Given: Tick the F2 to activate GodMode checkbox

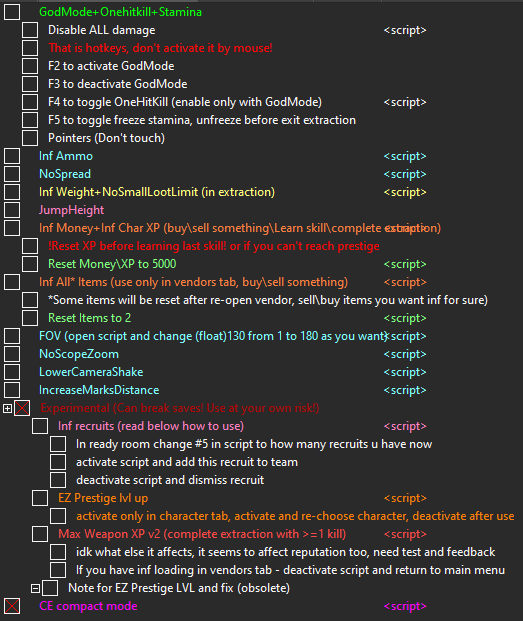Looking at the screenshot, I should click(30, 66).
